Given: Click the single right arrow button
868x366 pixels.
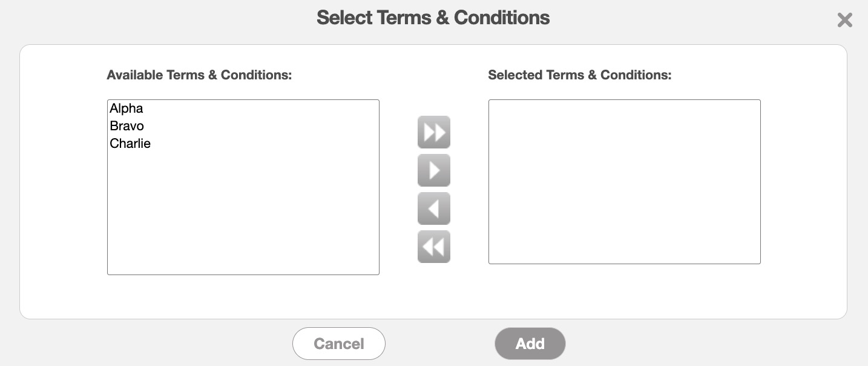Looking at the screenshot, I should coord(433,170).
